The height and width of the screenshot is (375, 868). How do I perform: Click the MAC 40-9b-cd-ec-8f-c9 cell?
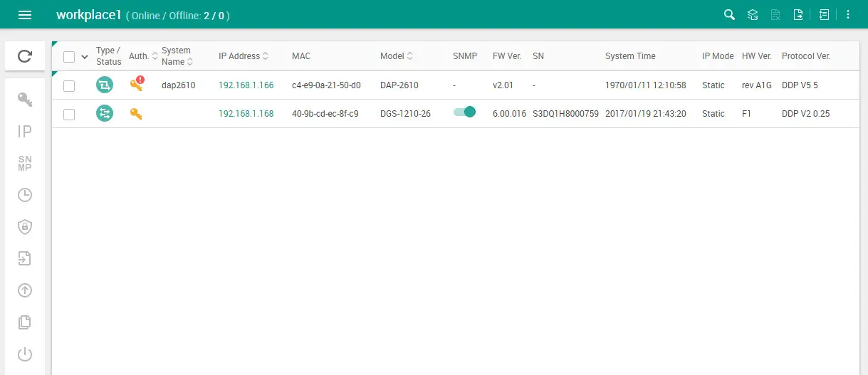[325, 114]
